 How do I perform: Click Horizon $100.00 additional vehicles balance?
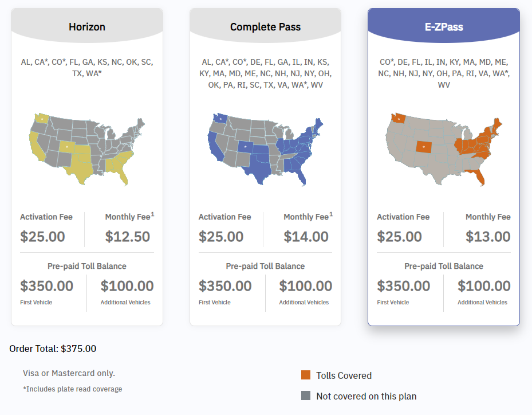[x=127, y=285]
